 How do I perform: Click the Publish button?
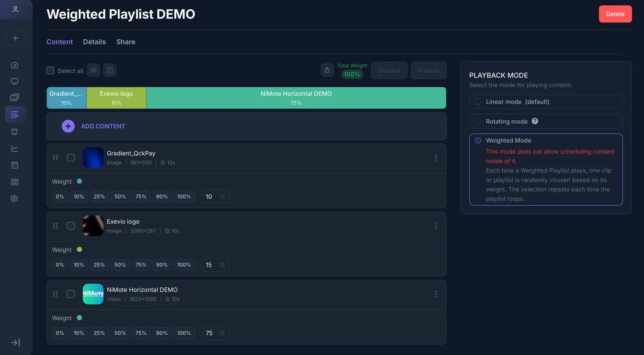coord(428,70)
